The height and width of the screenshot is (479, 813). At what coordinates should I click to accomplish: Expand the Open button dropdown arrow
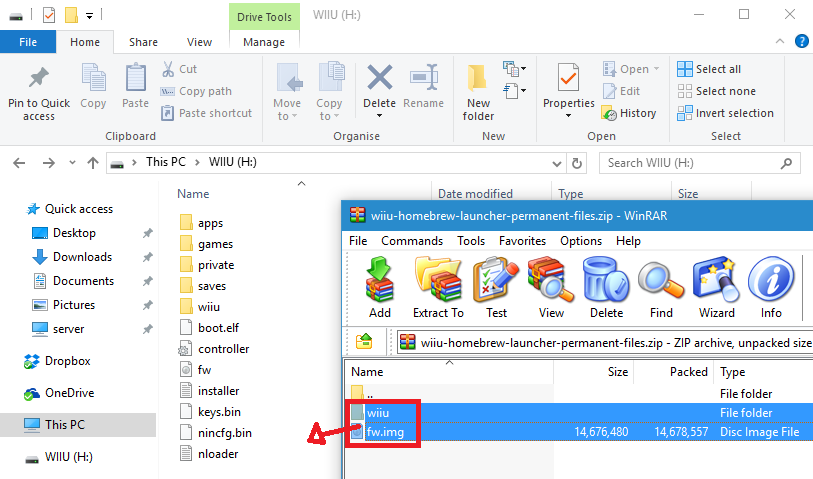pos(656,69)
